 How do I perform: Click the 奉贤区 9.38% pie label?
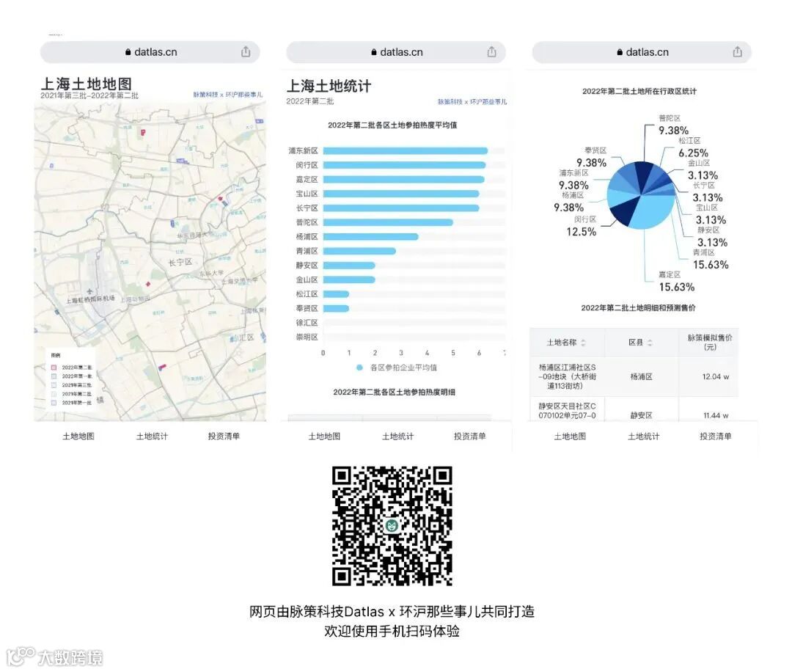591,158
